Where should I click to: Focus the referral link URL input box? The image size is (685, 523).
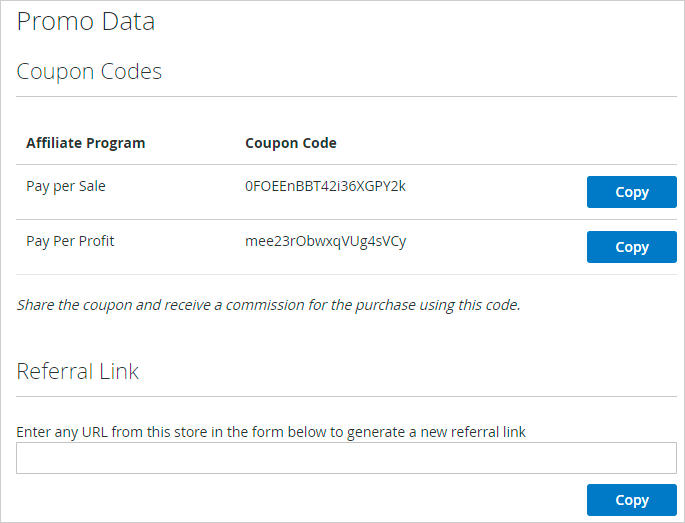coord(346,458)
